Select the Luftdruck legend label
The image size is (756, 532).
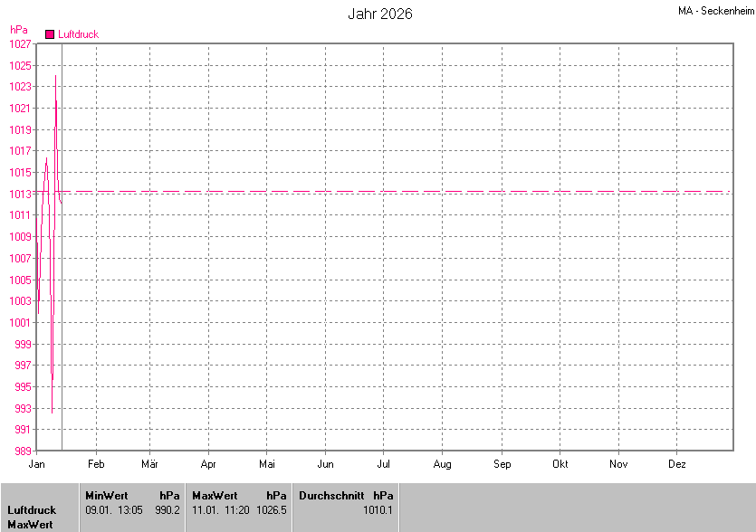(x=78, y=34)
